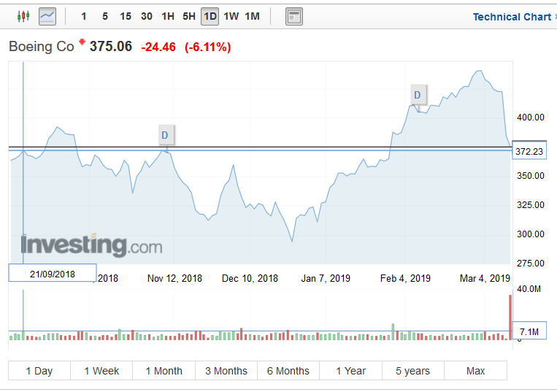Click the Mar 4, 2019 axis label
Viewport: 557px width, 392px height.
(485, 278)
